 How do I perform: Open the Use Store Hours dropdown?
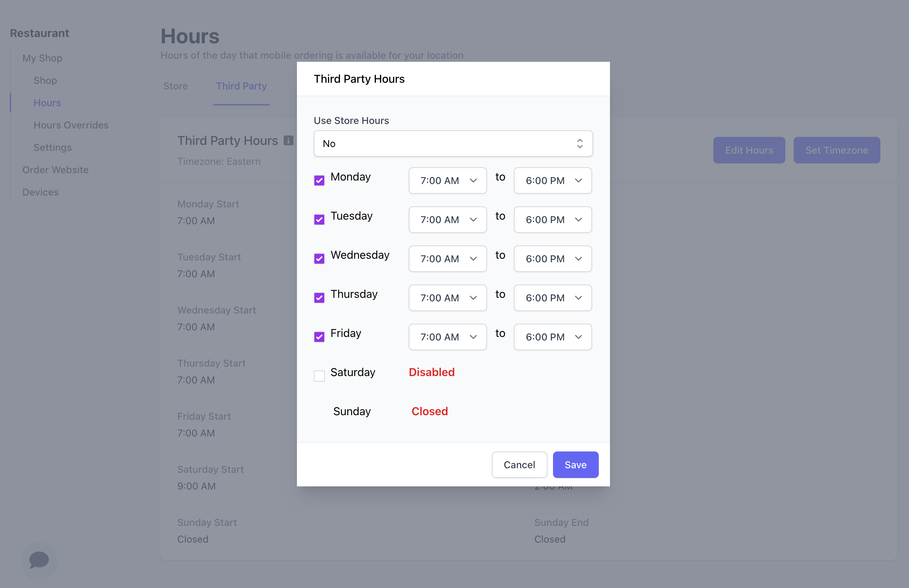point(453,144)
